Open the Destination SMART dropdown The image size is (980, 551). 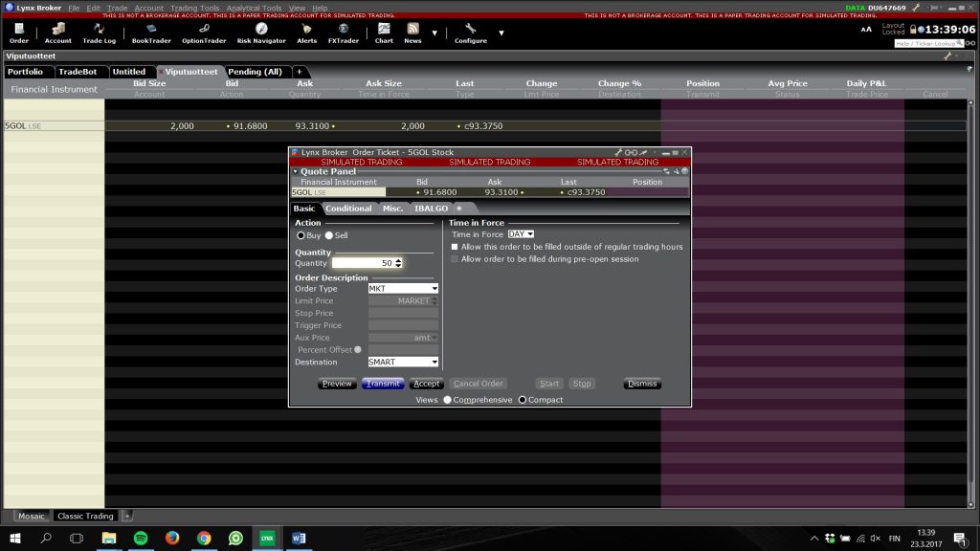coord(403,362)
